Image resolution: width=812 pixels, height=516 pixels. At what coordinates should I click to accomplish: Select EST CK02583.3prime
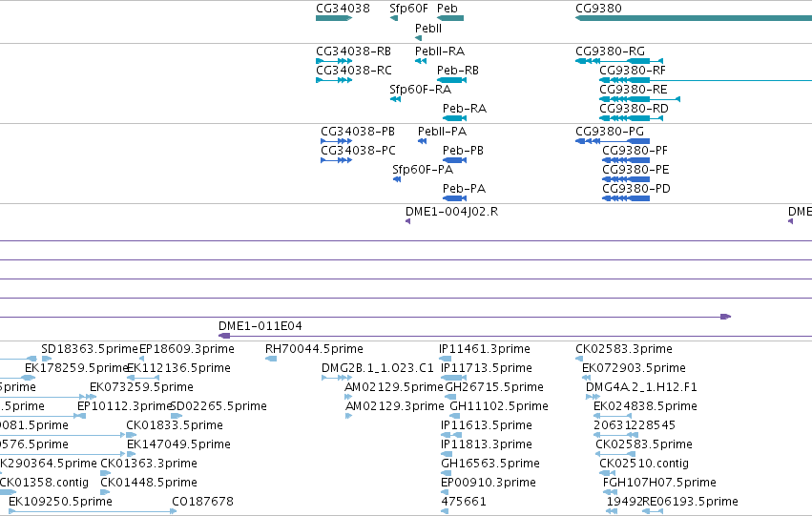coord(623,349)
